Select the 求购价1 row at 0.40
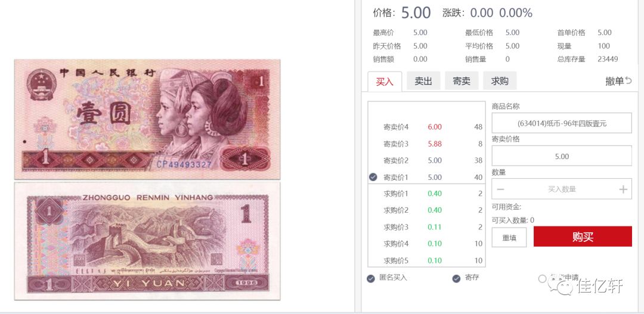Image resolution: width=644 pixels, height=314 pixels. click(426, 193)
